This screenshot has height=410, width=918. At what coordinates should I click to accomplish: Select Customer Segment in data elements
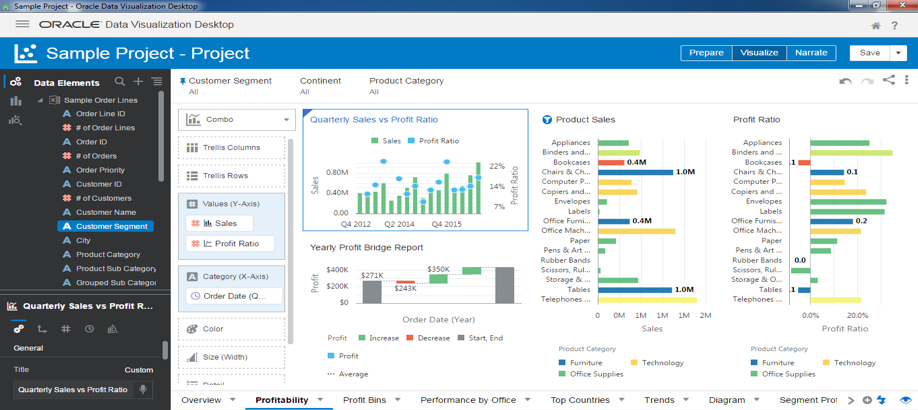[105, 226]
